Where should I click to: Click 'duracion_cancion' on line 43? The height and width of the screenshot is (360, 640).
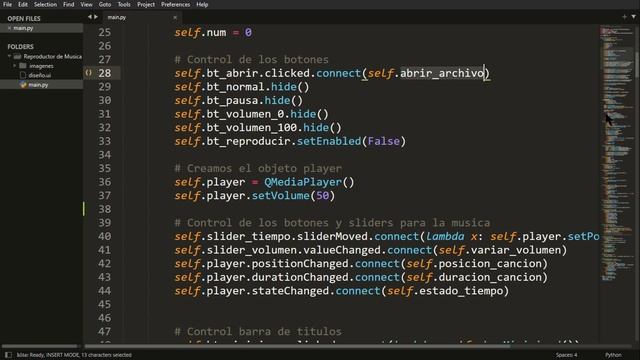(490, 278)
